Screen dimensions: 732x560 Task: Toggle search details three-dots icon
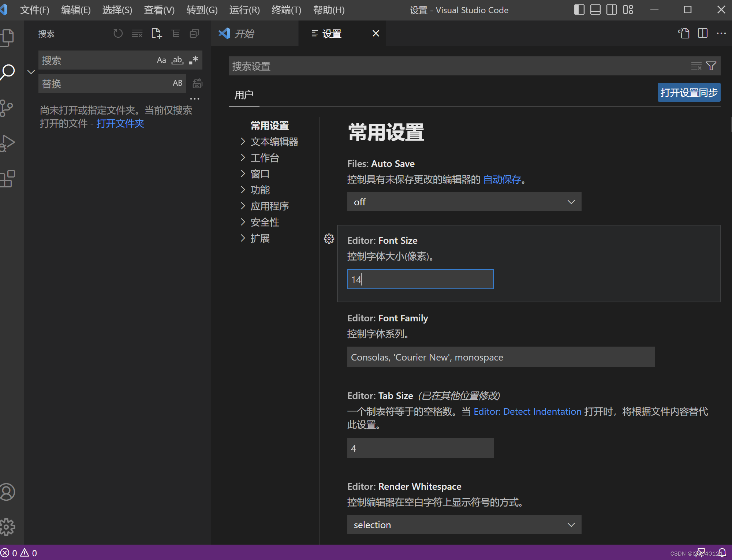point(195,98)
